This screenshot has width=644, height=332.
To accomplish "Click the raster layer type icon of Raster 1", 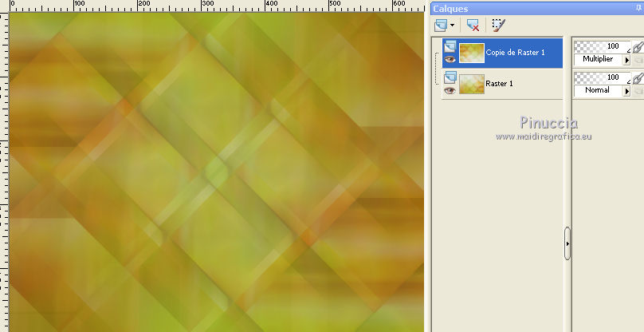I will pyautogui.click(x=450, y=77).
